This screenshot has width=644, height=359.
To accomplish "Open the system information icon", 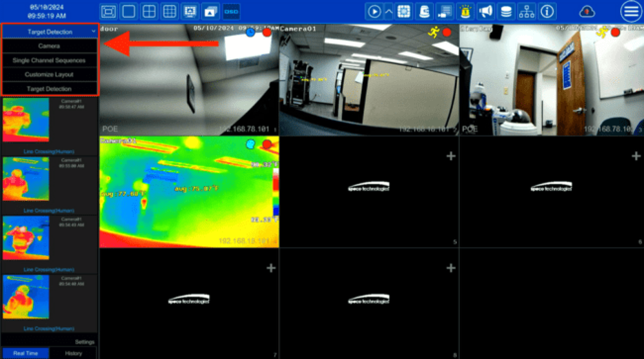I will 547,12.
